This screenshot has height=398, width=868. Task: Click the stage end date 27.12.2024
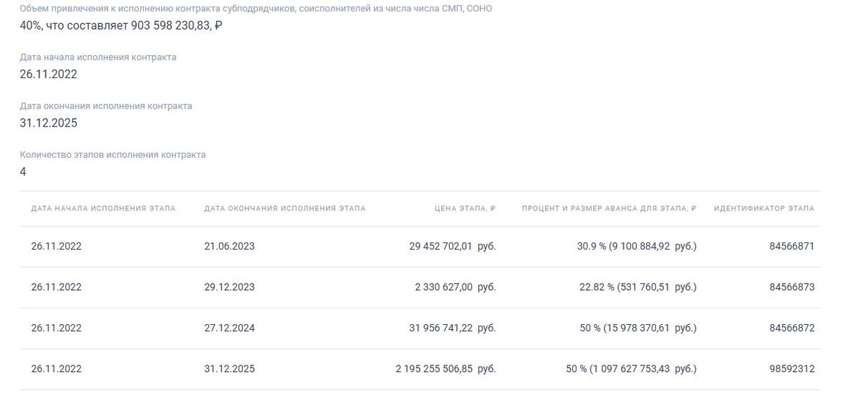point(229,328)
